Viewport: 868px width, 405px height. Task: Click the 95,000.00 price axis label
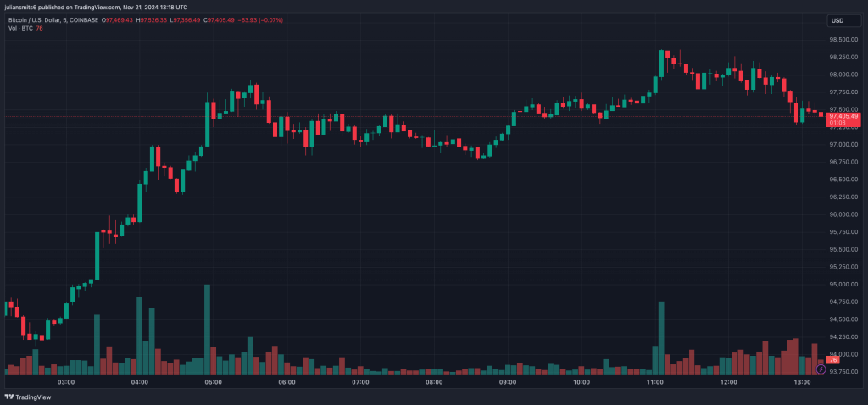(843, 285)
